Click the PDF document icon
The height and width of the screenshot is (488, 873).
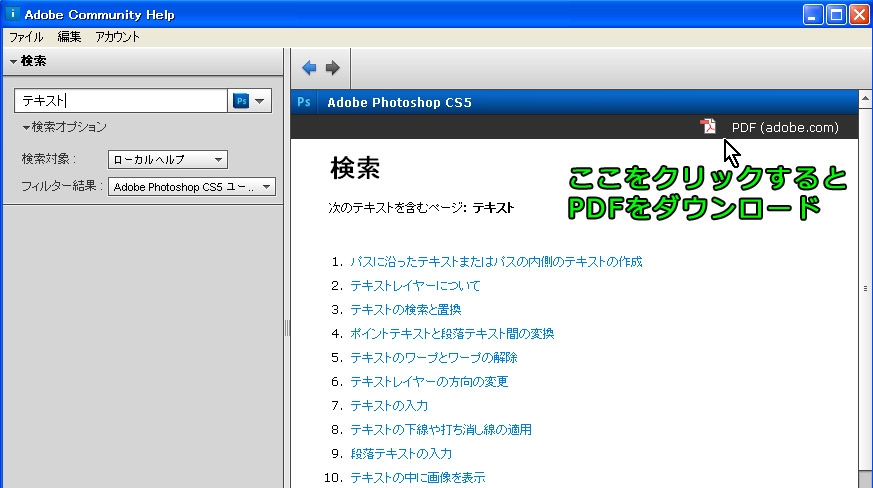coord(708,126)
